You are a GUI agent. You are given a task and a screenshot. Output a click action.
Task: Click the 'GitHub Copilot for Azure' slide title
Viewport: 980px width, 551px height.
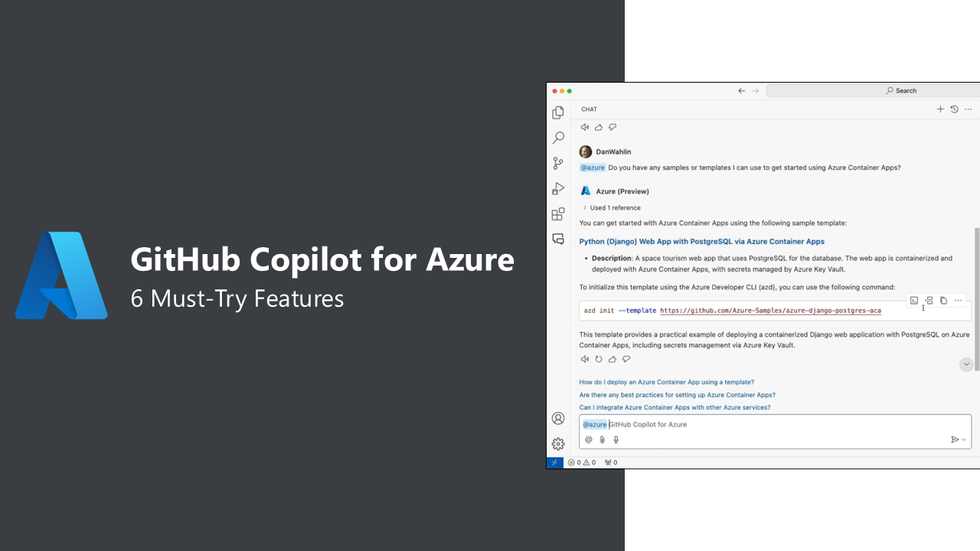(x=322, y=259)
